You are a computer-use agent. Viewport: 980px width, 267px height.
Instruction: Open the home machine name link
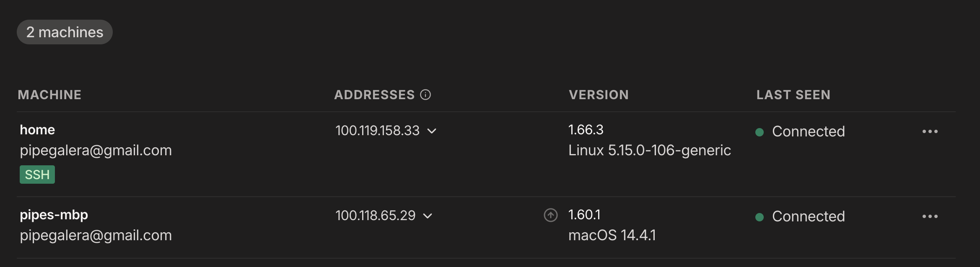coord(37,130)
